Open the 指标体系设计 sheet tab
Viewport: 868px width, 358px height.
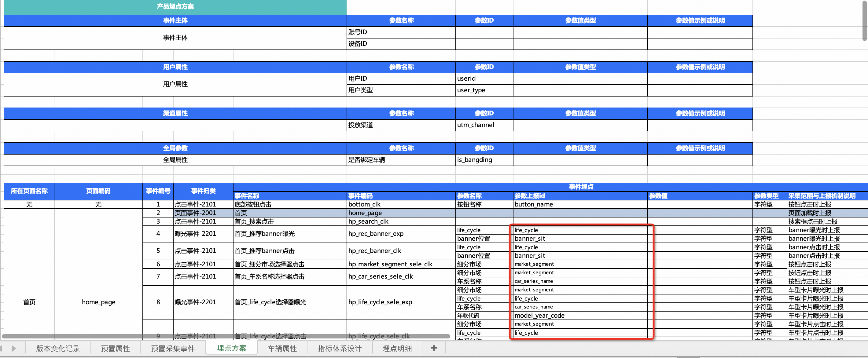pos(340,348)
